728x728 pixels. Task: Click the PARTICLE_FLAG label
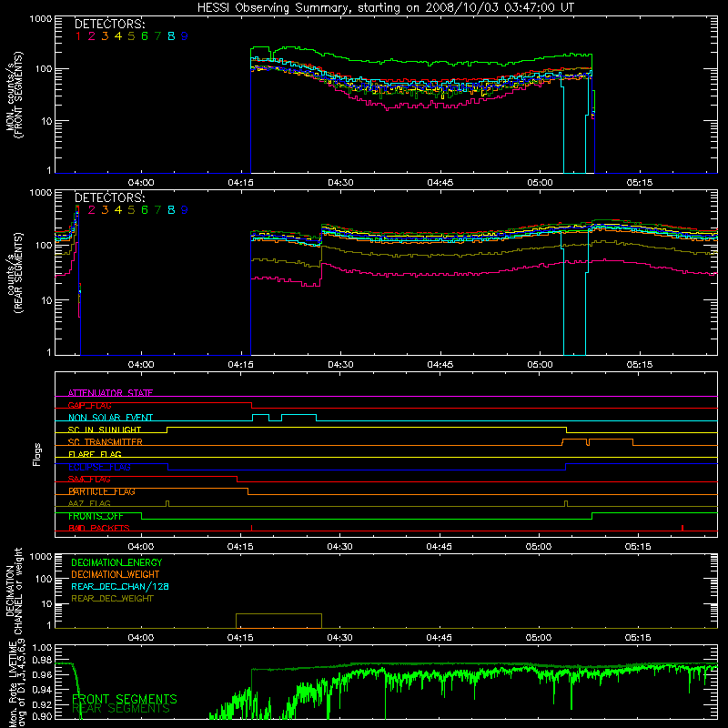pyautogui.click(x=102, y=491)
